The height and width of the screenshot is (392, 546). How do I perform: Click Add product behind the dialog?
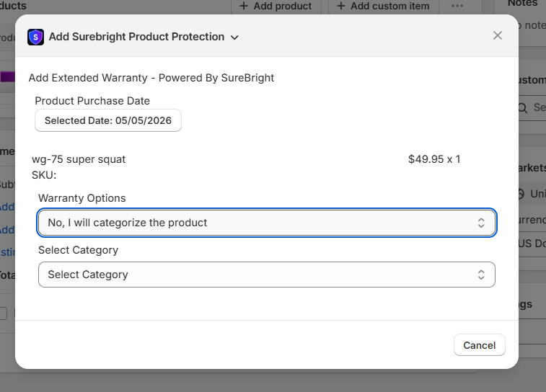[x=276, y=6]
